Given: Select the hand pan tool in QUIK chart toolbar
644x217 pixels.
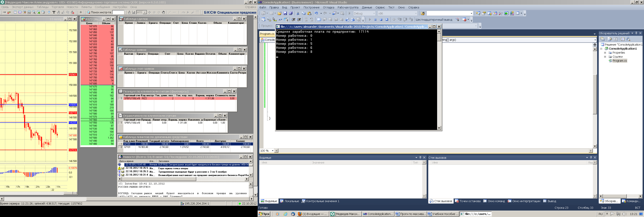Looking at the screenshot, I should (x=163, y=12).
